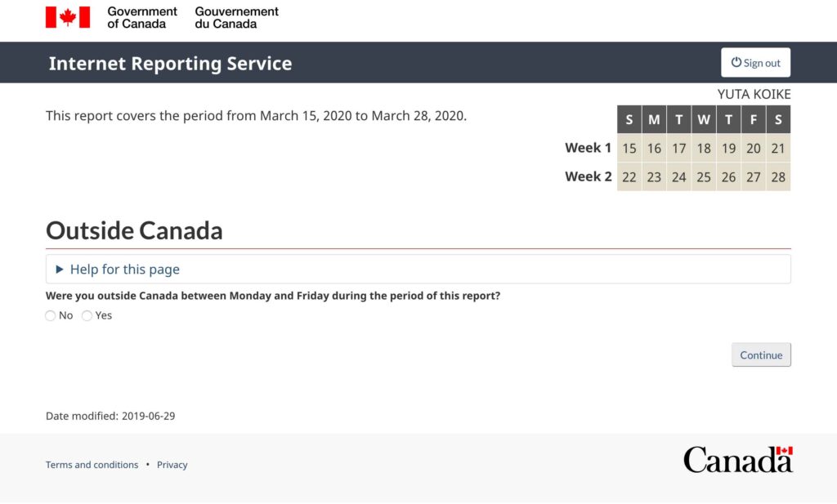Click day 25 in the calendar

click(703, 177)
